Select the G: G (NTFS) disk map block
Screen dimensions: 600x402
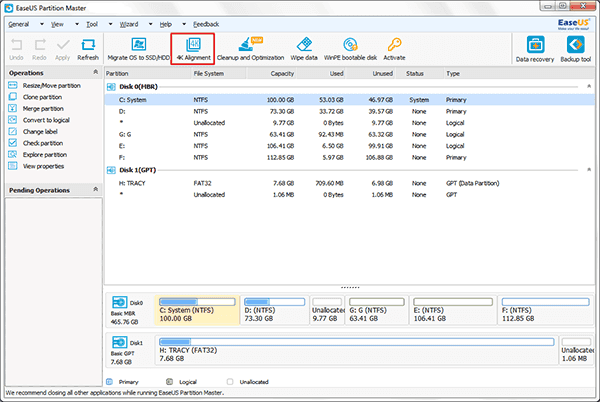click(x=377, y=310)
